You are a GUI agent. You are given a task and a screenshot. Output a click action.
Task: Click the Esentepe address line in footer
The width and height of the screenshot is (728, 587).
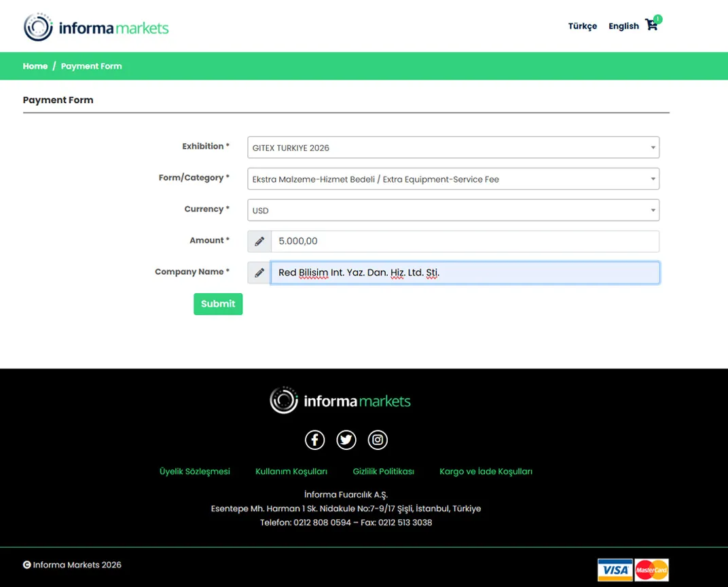[346, 508]
